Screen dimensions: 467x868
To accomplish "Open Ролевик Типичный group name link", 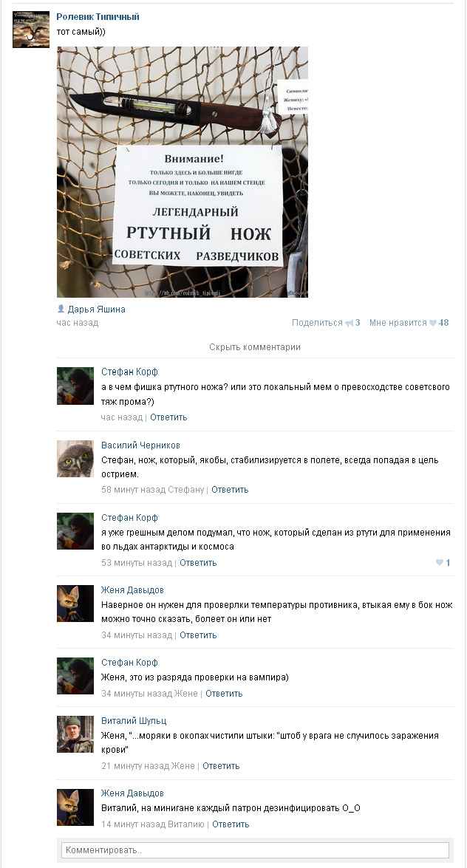I will [98, 16].
